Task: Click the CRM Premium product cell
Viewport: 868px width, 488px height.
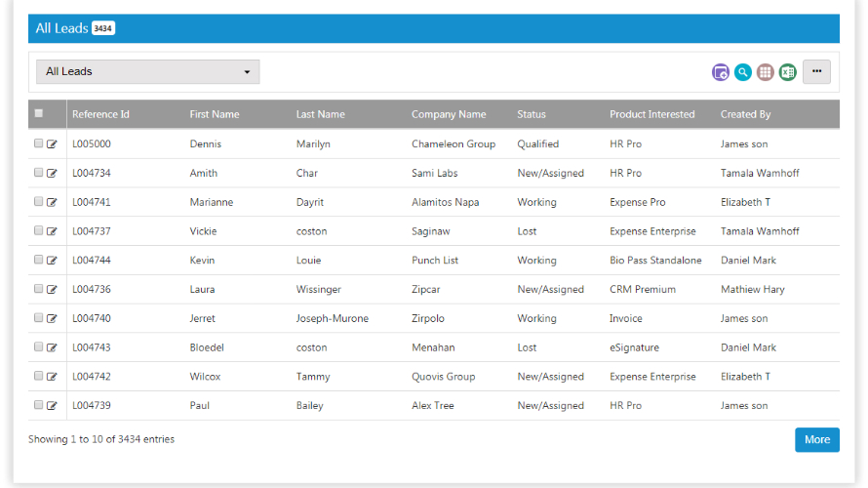Action: click(x=643, y=289)
